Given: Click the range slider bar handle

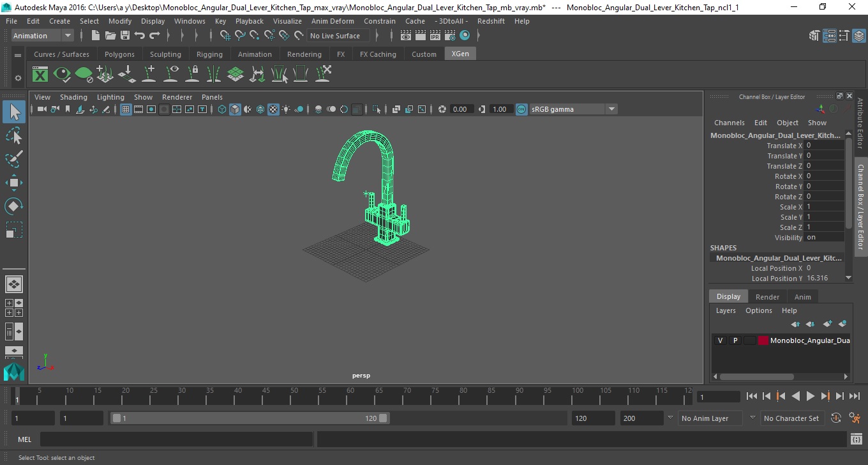Looking at the screenshot, I should 250,418.
